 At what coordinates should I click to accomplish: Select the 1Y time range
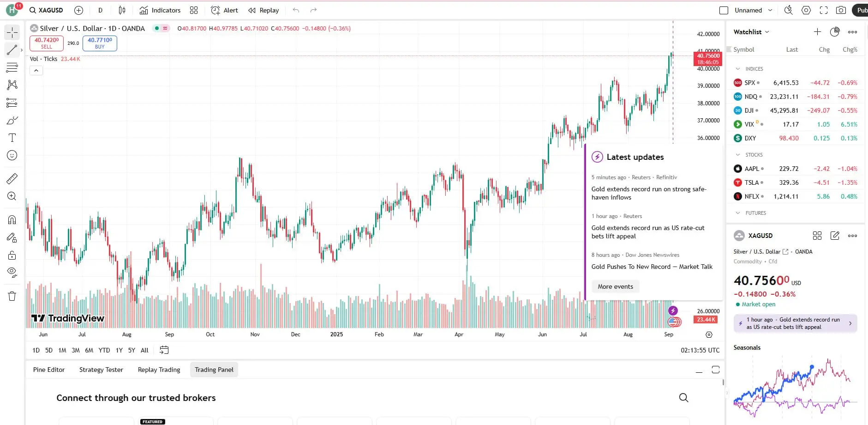[x=119, y=350]
